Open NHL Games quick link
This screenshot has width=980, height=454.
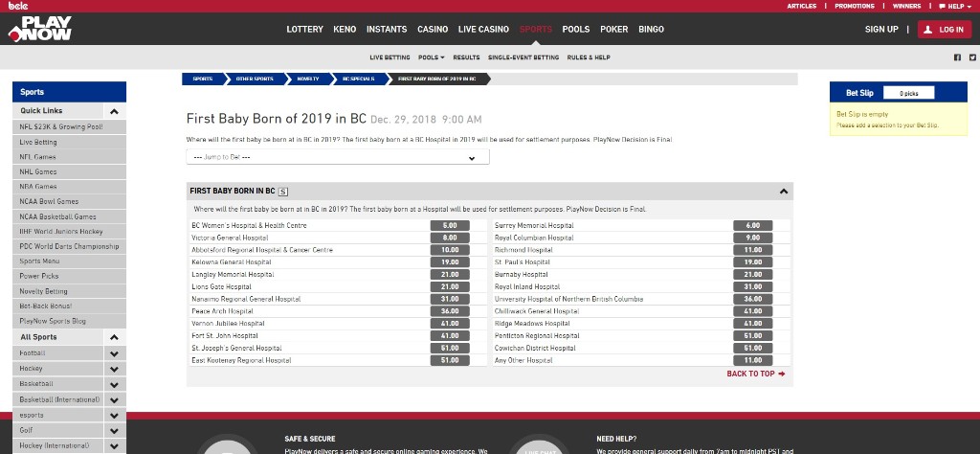point(38,171)
